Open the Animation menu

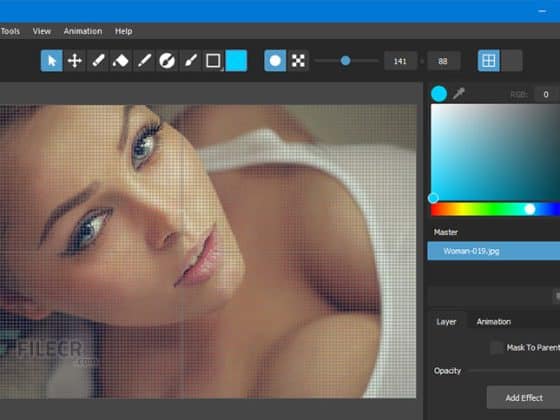(x=83, y=31)
